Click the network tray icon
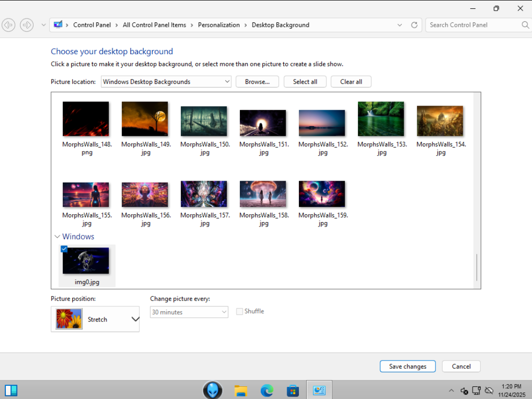532x399 pixels. [x=476, y=391]
